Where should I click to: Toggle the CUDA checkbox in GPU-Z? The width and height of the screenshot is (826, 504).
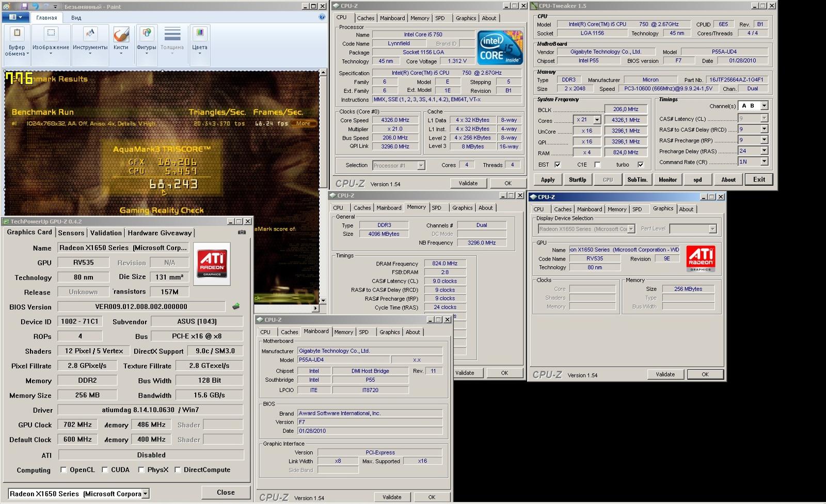coord(105,469)
